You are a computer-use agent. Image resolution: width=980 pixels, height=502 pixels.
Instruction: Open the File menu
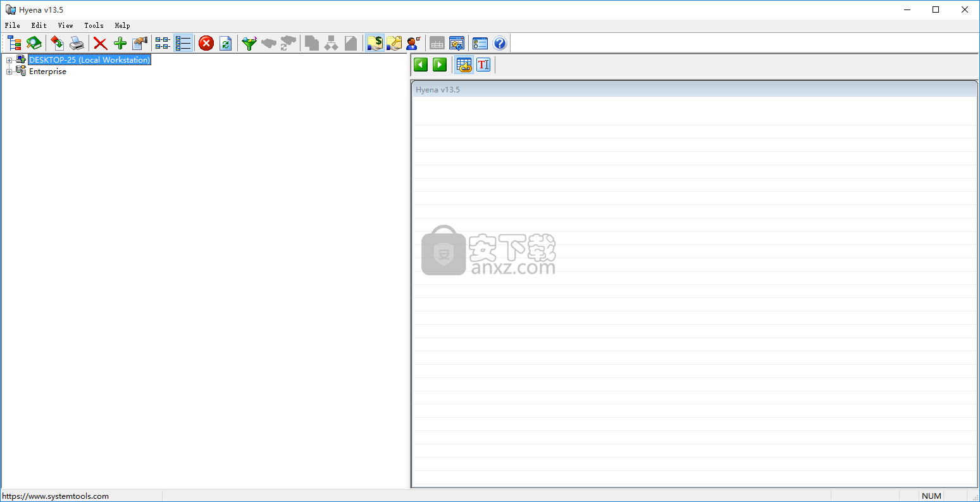pyautogui.click(x=13, y=25)
